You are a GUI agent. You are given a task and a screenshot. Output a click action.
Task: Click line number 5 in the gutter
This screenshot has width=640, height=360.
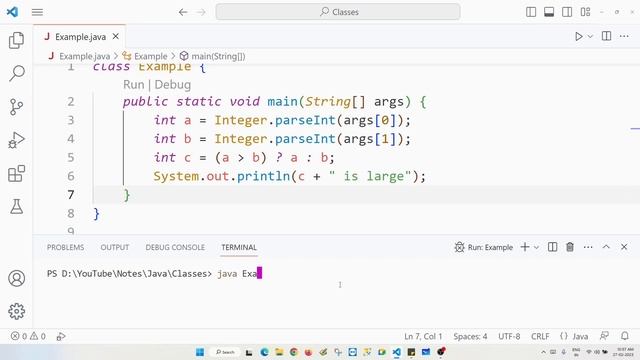(x=71, y=158)
